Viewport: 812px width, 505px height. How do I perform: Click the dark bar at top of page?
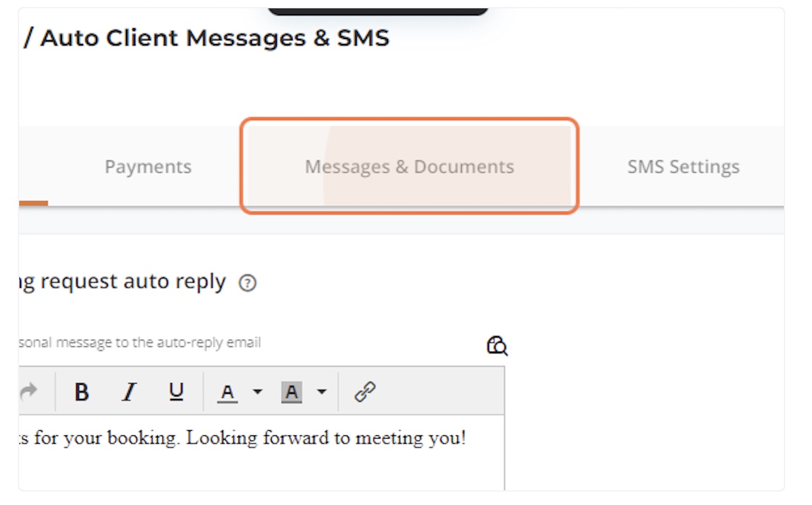point(377,10)
